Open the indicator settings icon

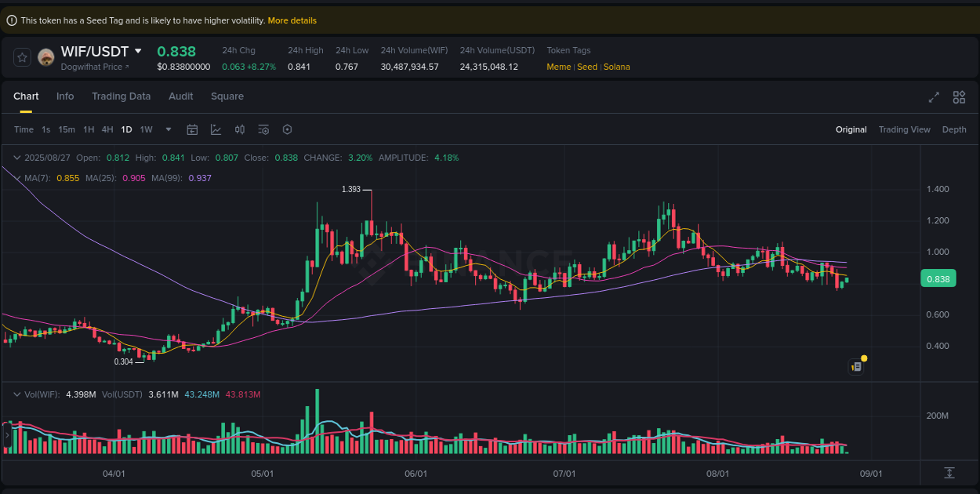click(x=263, y=129)
